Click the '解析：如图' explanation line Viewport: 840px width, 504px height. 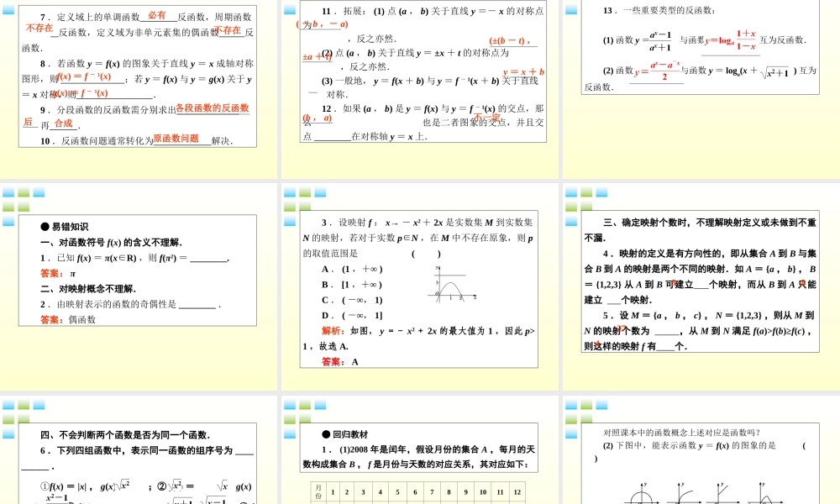pos(428,331)
